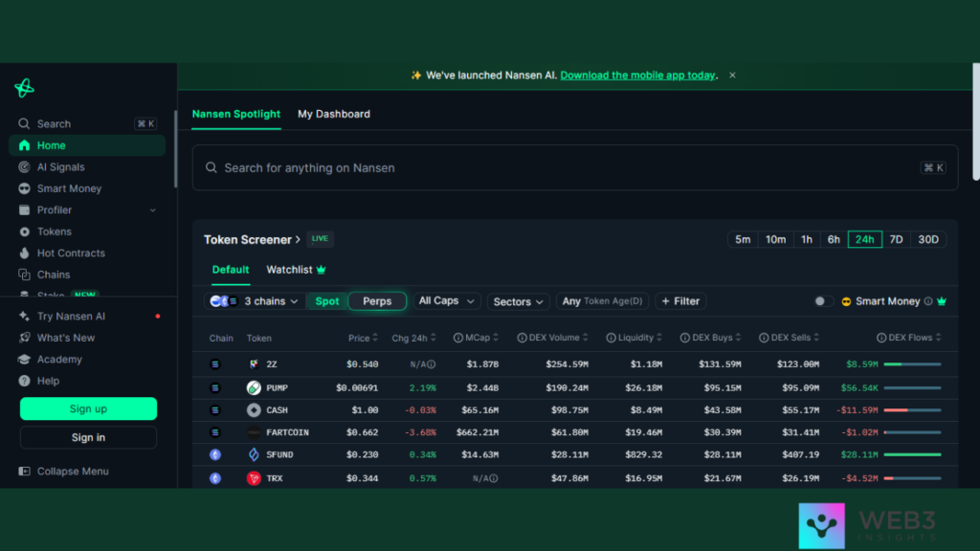This screenshot has width=980, height=551.
Task: Expand the 3 chains dropdown
Action: click(256, 301)
